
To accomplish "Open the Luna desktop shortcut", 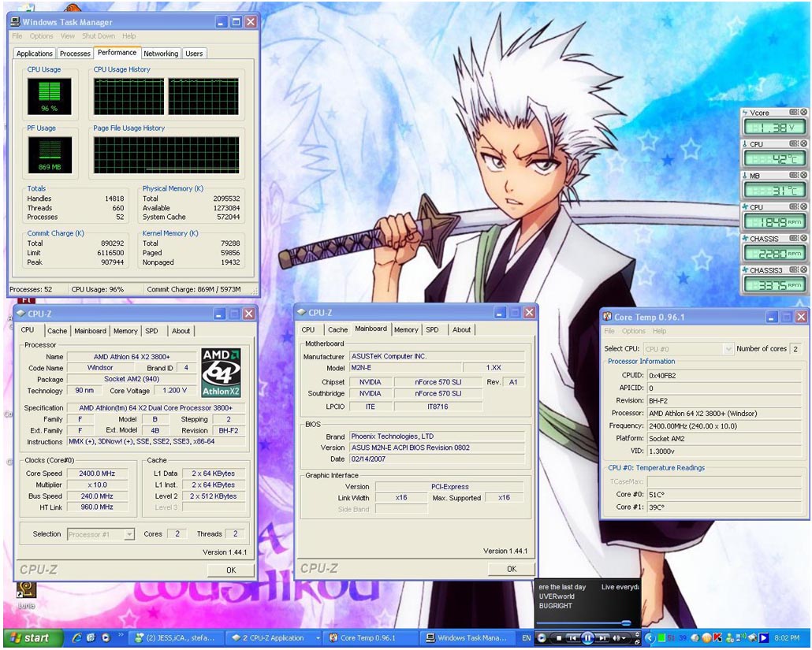I will (x=26, y=593).
